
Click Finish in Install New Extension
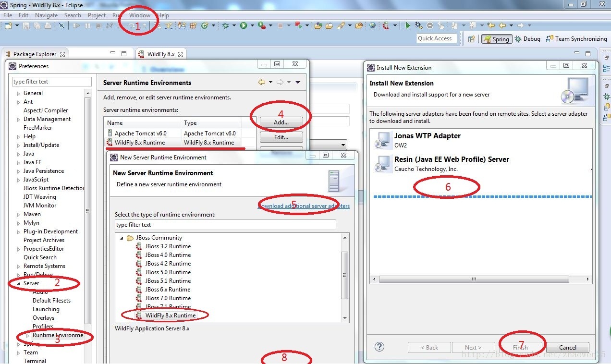click(520, 347)
